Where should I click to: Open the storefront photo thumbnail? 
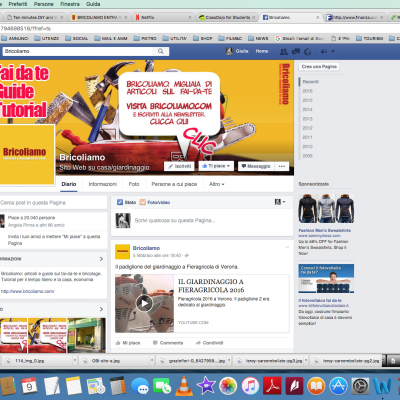tap(87, 335)
